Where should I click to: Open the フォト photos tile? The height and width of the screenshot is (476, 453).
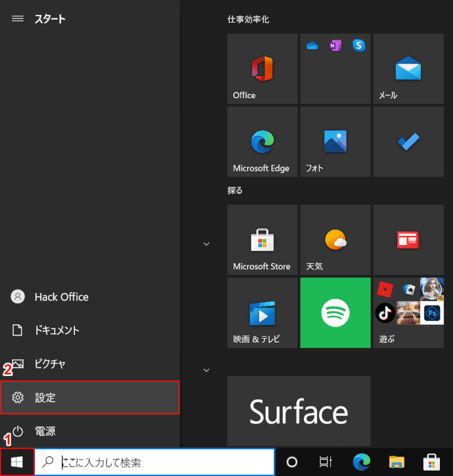[335, 142]
